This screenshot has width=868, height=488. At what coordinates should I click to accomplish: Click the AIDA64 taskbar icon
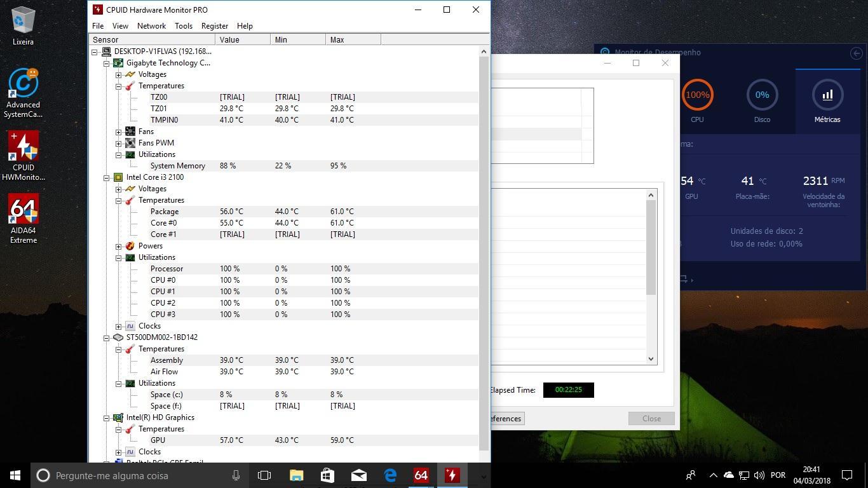[x=421, y=475]
